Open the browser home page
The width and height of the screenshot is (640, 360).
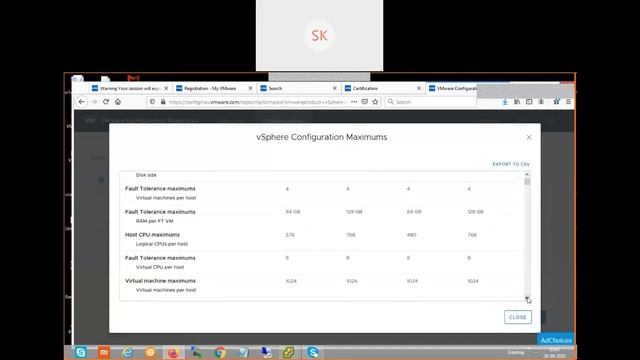tap(118, 102)
